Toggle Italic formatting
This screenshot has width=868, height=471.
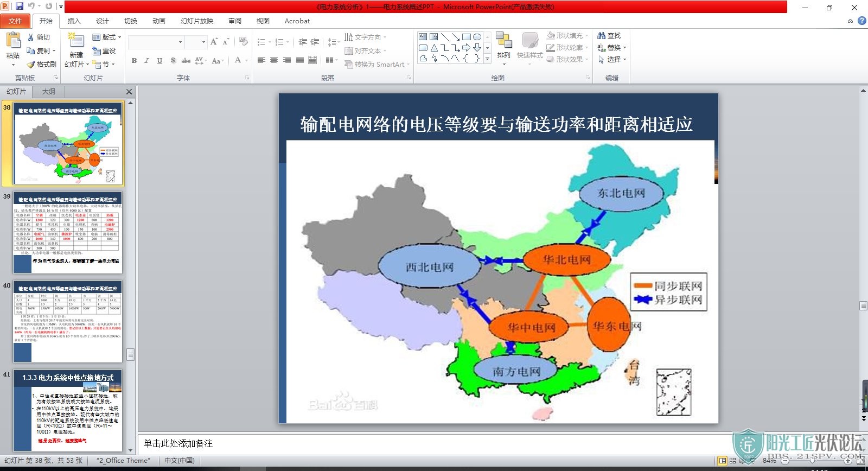point(146,61)
